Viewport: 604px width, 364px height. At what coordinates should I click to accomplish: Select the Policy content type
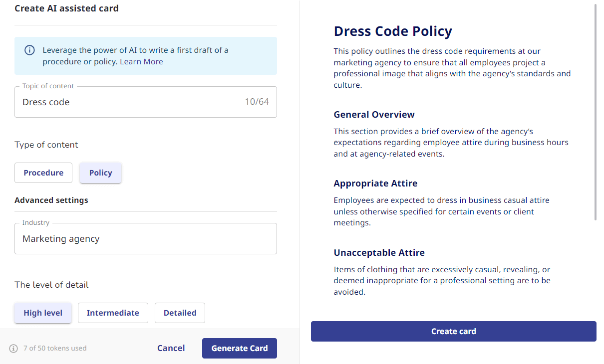click(x=100, y=173)
